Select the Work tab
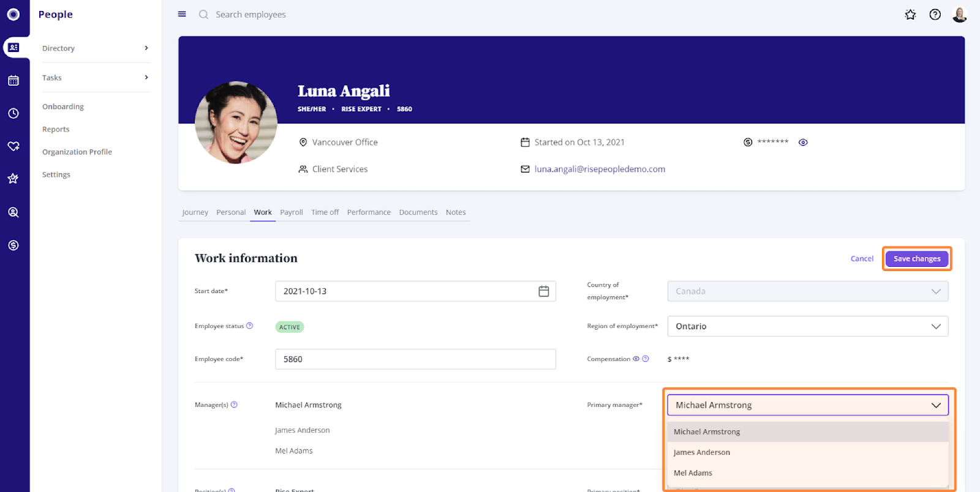This screenshot has width=980, height=492. 263,212
